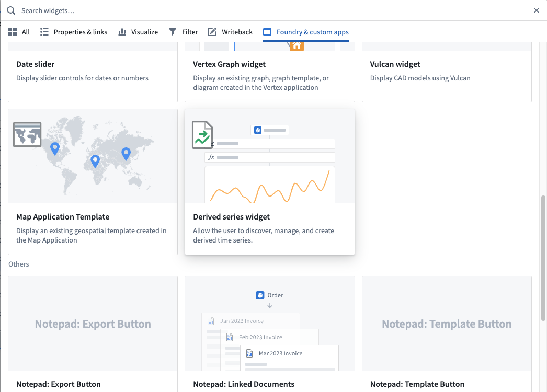Viewport: 547px width, 392px height.
Task: Open the Properties & links tab
Action: [x=74, y=32]
